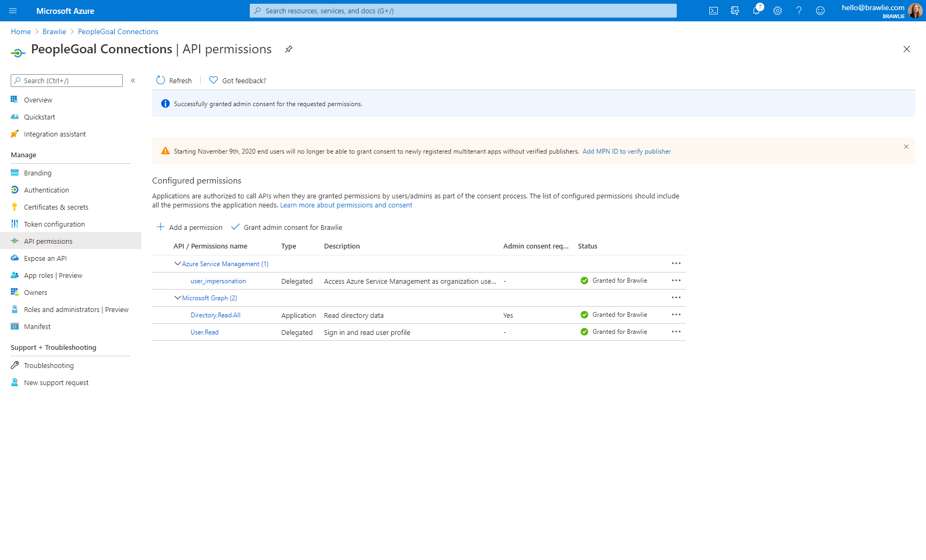Click the hello@brawlie.com account label
926x560 pixels.
(x=873, y=7)
